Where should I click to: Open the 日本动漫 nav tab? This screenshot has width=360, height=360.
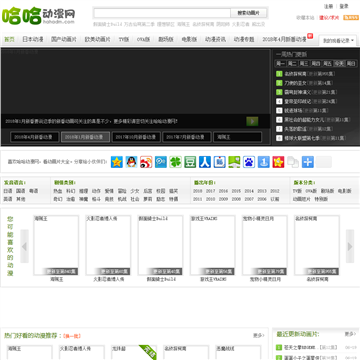pyautogui.click(x=33, y=39)
